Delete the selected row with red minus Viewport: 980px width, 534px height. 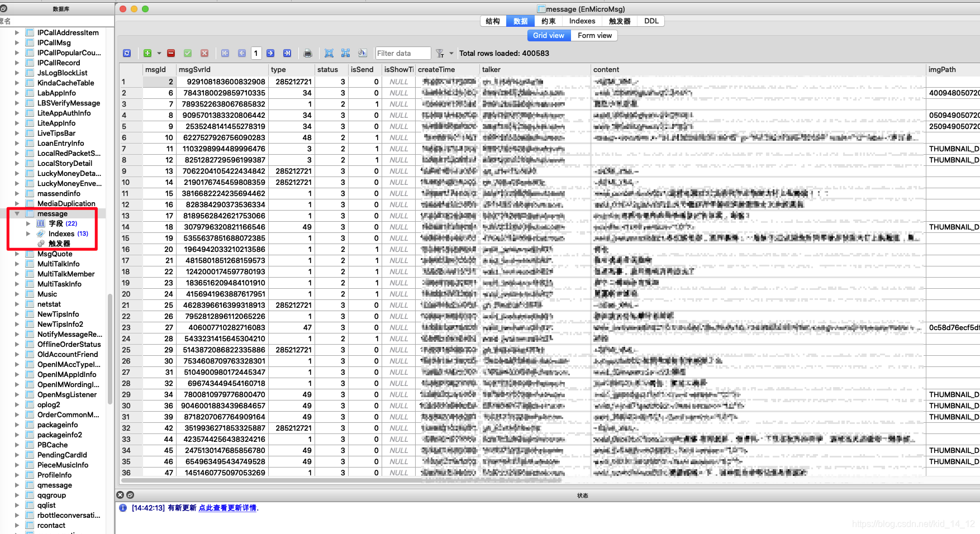pos(171,53)
